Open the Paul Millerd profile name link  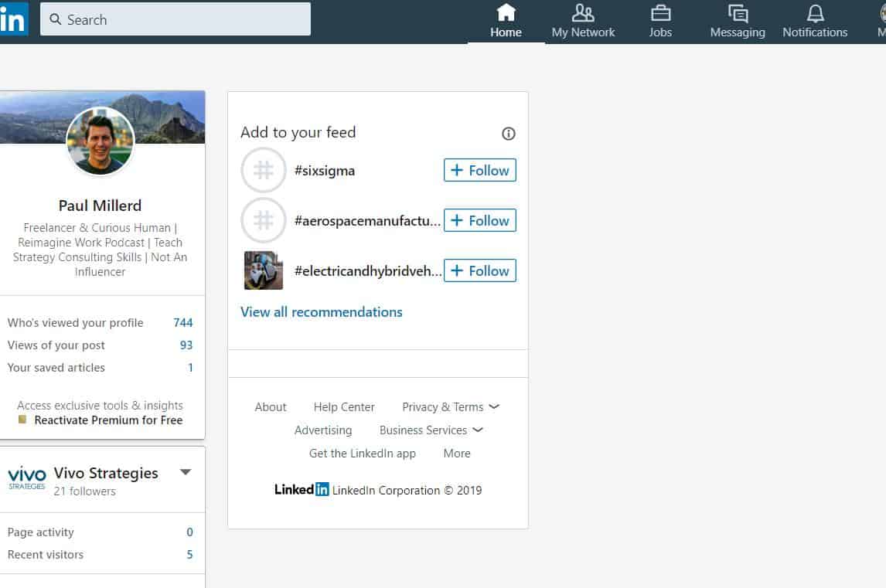[100, 206]
